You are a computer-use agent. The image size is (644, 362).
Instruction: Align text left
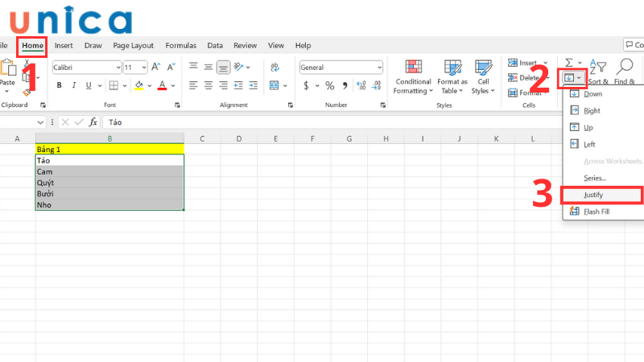tap(193, 85)
